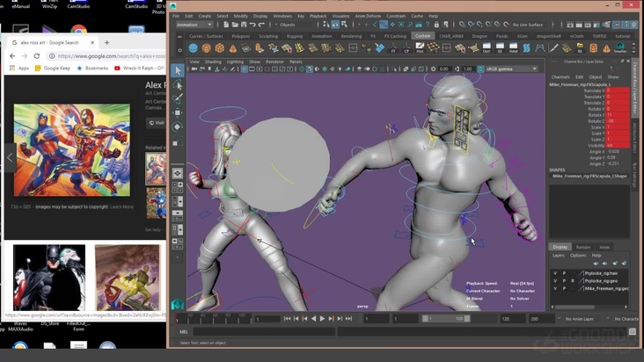The height and width of the screenshot is (362, 644).
Task: Click the Maya logo icon below toolbox
Action: tap(178, 304)
